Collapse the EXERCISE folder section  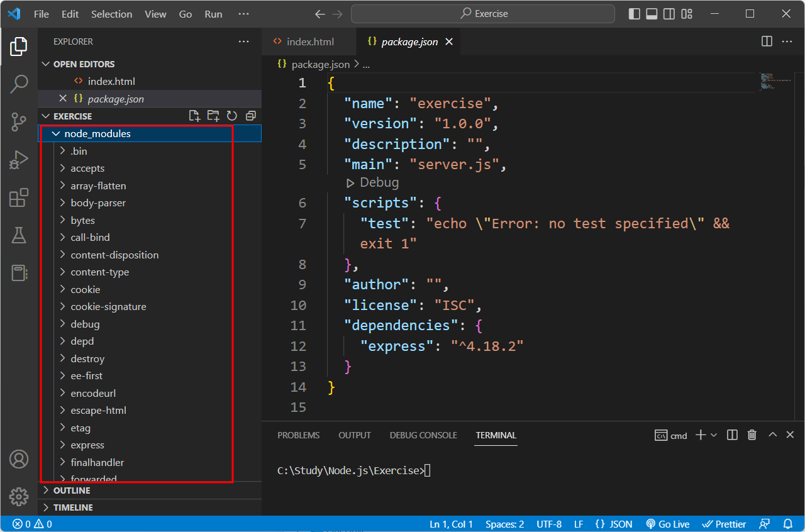[x=150, y=116]
